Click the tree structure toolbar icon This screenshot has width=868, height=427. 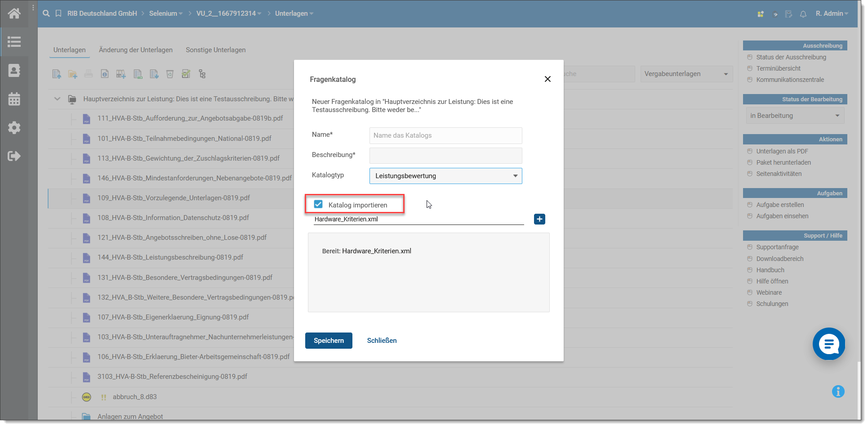tap(202, 74)
